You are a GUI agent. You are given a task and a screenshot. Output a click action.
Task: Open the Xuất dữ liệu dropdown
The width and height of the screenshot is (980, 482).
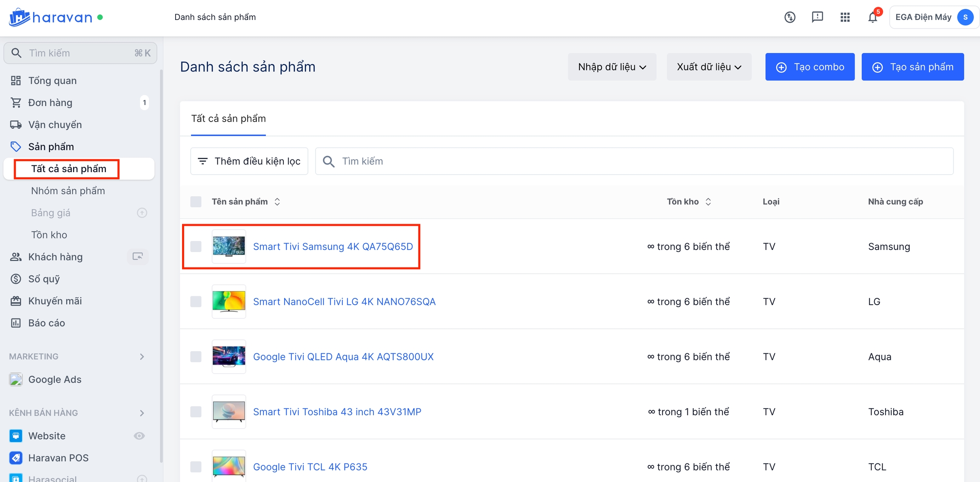[709, 67]
